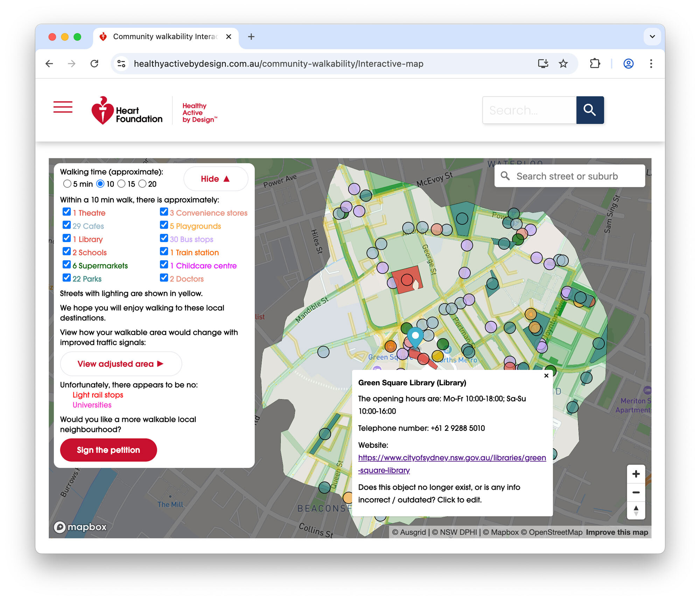Screen dimensions: 700x600
Task: Disable the 30 Bus stops checkbox
Action: pos(164,238)
